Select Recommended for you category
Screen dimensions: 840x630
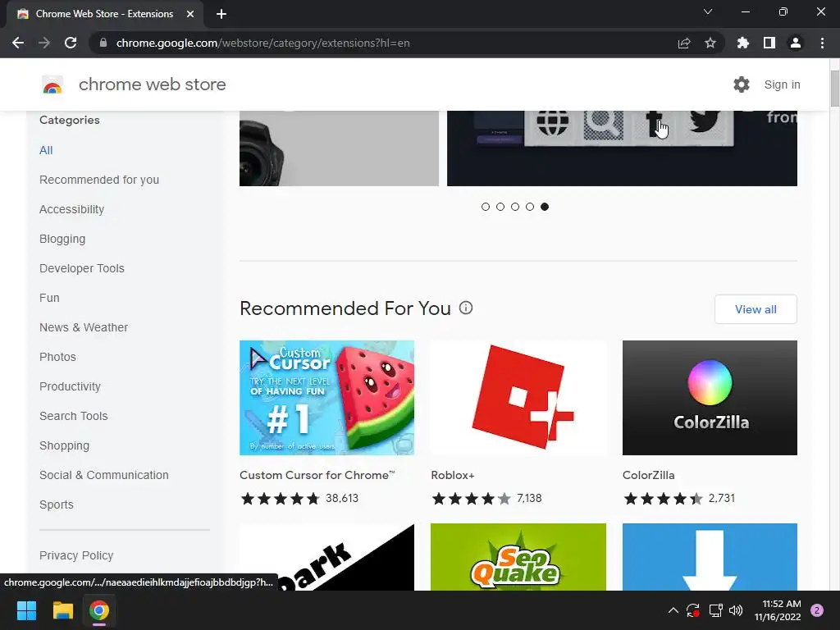99,180
